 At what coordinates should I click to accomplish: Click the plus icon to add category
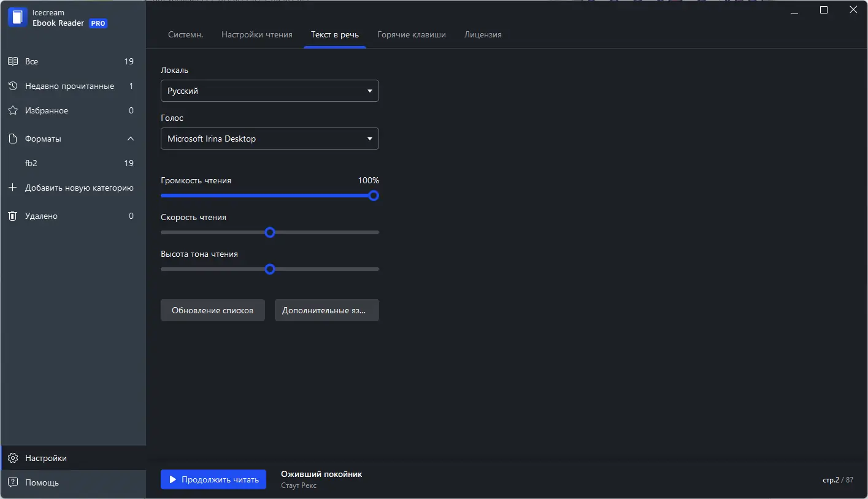click(12, 188)
